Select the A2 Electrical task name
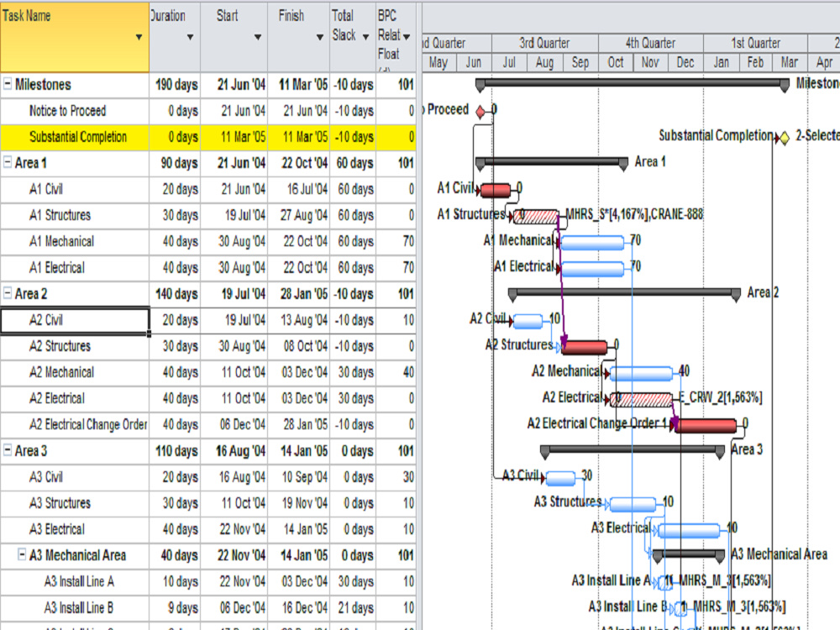 (x=57, y=398)
